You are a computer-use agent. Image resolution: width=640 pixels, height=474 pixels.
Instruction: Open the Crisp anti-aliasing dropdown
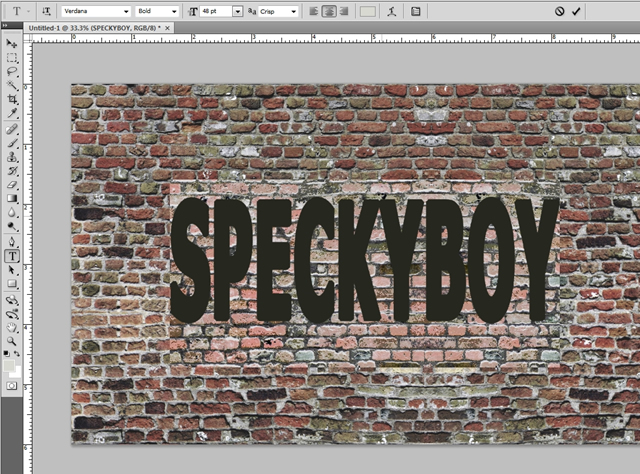[x=293, y=11]
